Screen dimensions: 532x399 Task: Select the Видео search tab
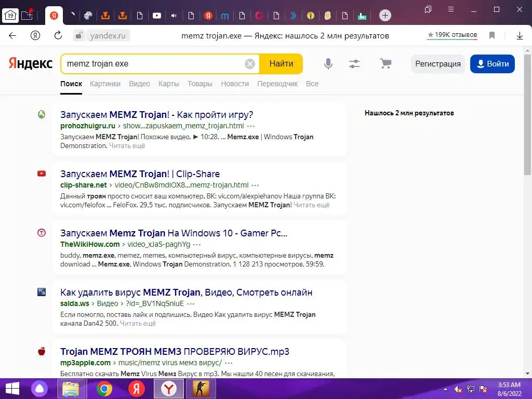(139, 84)
